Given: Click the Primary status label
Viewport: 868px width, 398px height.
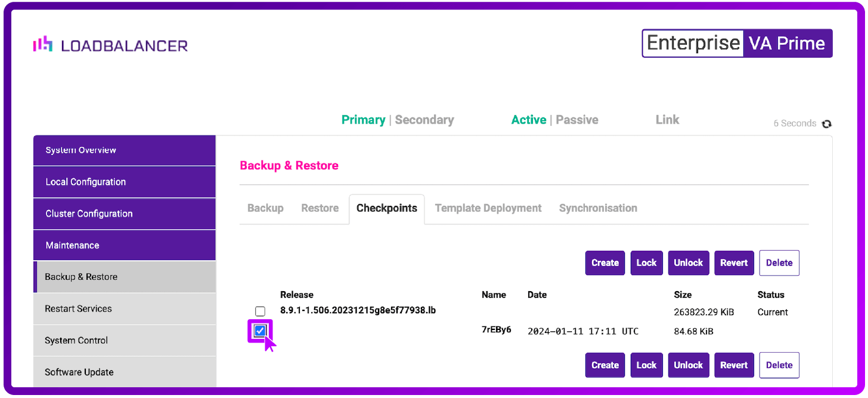Looking at the screenshot, I should coord(363,120).
